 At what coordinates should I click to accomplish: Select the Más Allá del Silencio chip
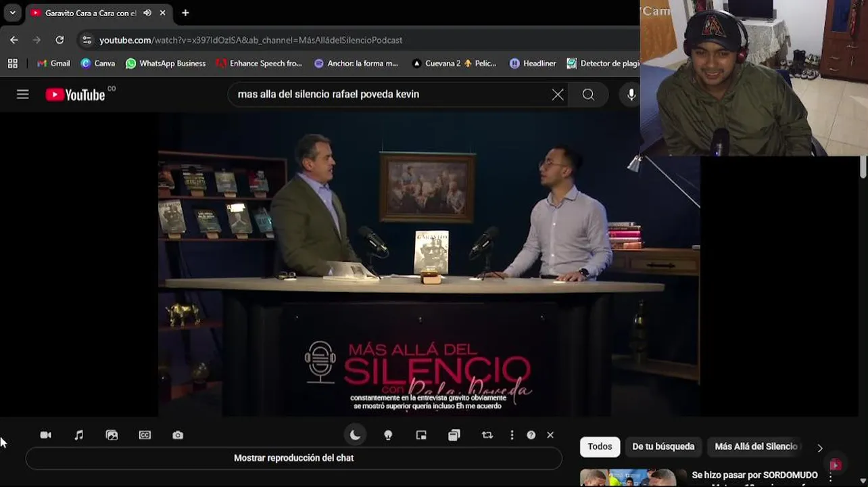click(756, 446)
